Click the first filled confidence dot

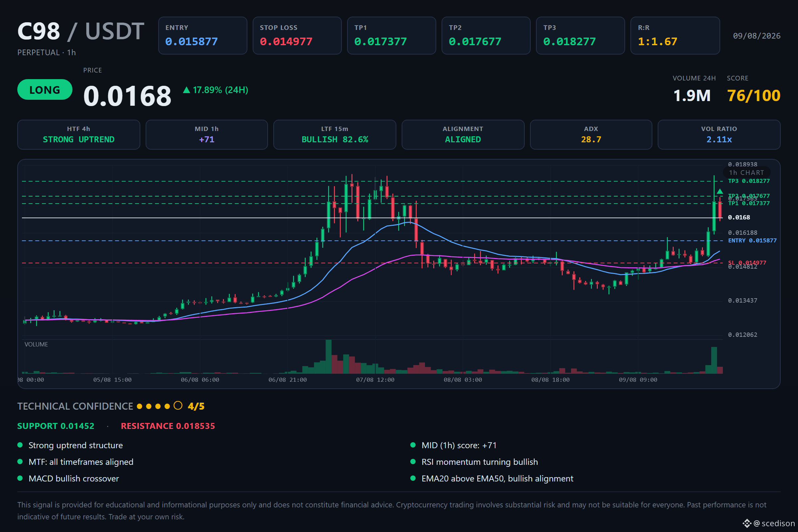139,406
